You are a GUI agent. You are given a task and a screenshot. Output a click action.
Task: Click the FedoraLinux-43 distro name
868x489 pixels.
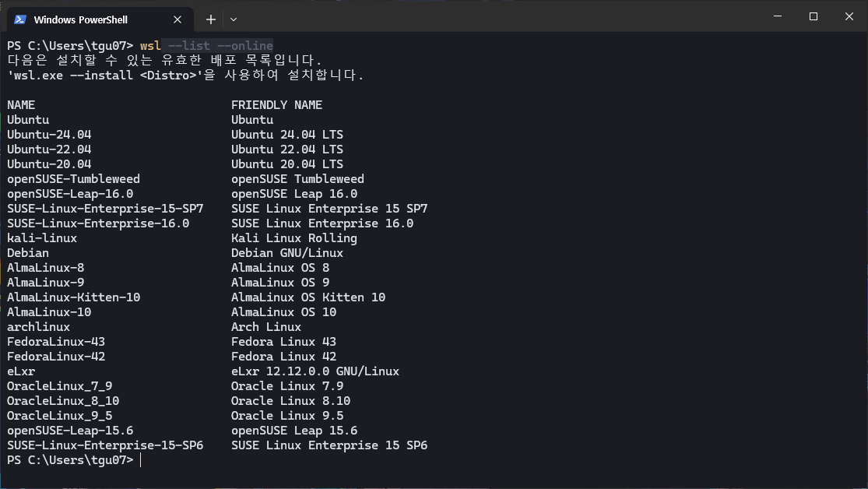point(56,342)
